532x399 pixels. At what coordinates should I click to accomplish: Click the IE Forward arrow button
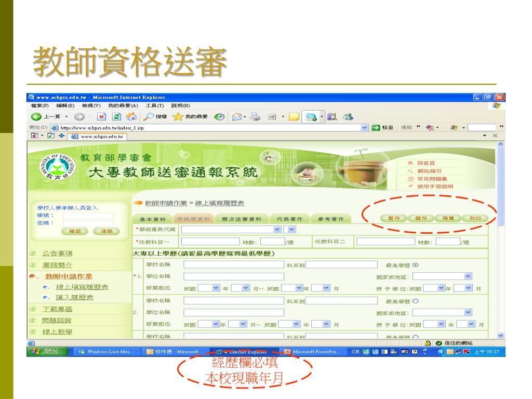(79, 117)
